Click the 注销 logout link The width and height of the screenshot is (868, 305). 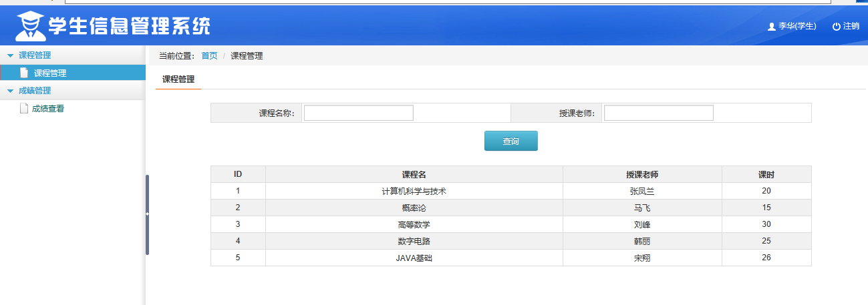point(851,26)
